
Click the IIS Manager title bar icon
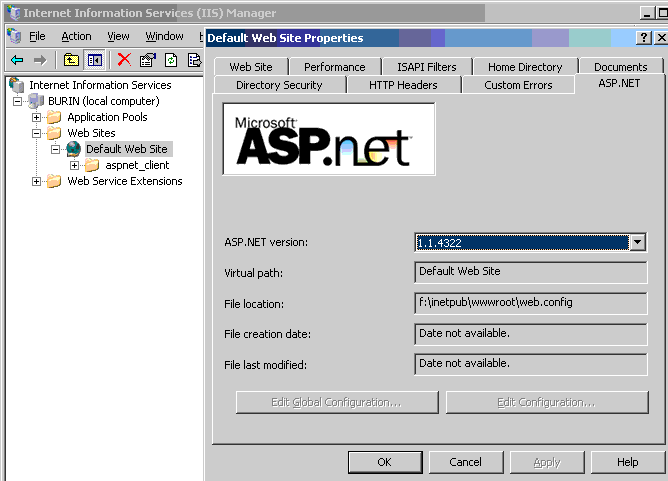[x=14, y=13]
